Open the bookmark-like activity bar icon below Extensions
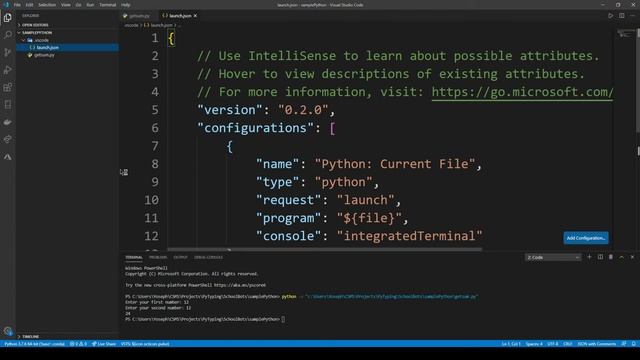Image resolution: width=640 pixels, height=360 pixels. (8, 104)
